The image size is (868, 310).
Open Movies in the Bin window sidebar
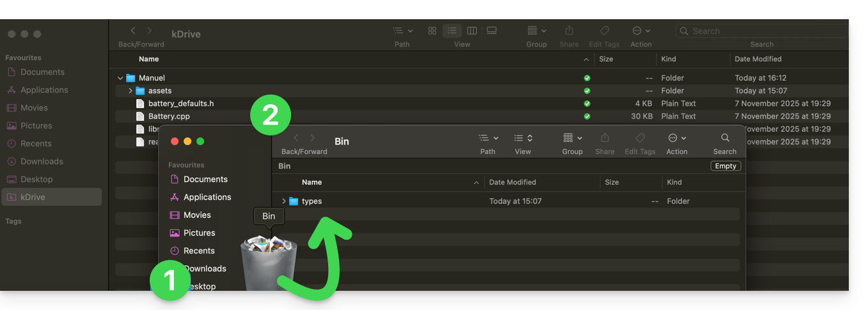[x=197, y=215]
